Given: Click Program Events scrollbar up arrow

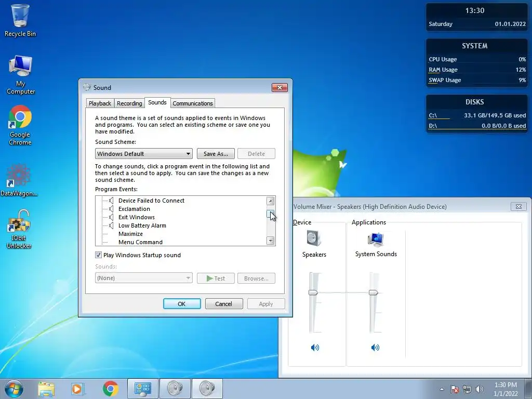Looking at the screenshot, I should click(x=270, y=201).
